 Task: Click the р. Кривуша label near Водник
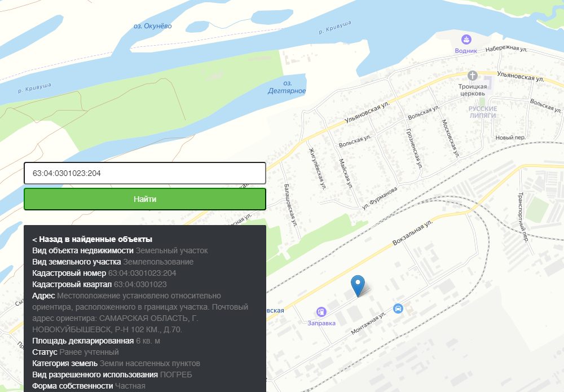335,27
